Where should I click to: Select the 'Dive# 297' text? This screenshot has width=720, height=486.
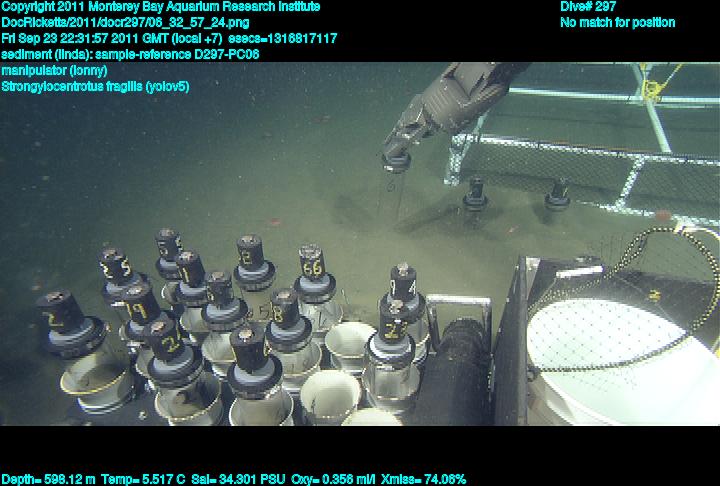coord(588,7)
